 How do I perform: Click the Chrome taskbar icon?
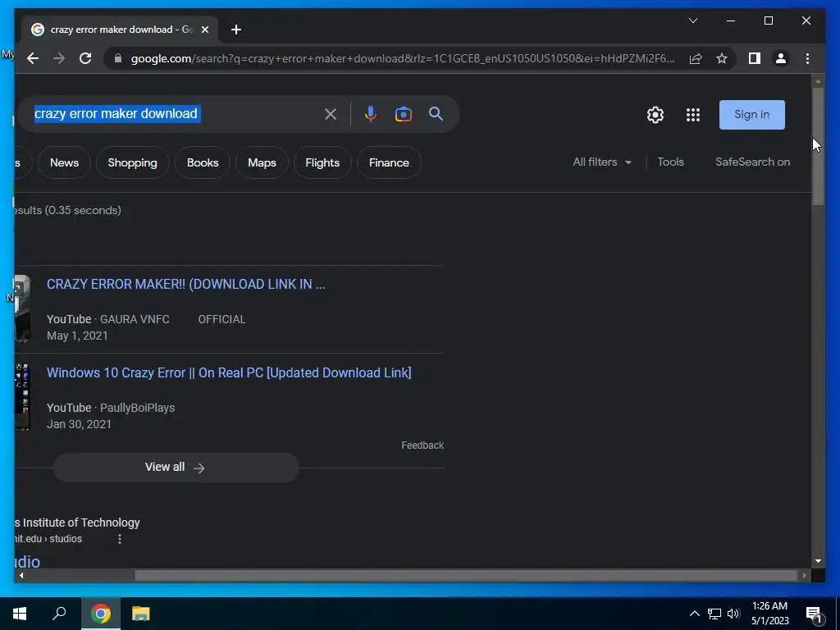click(101, 614)
